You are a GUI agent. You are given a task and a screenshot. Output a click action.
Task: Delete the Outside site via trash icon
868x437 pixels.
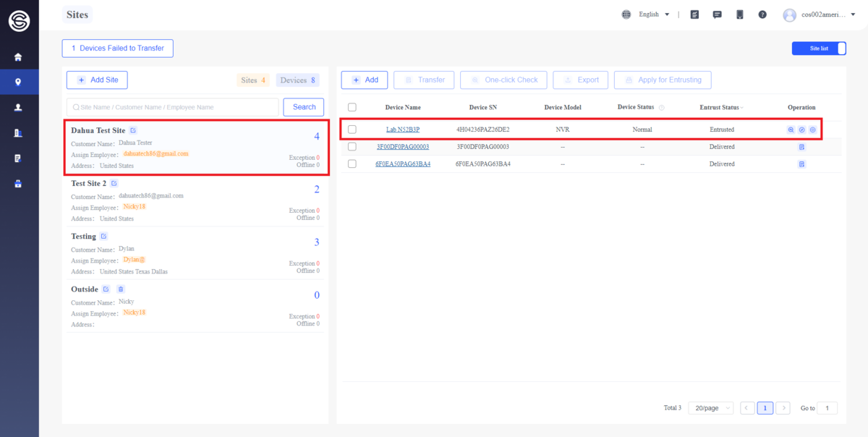(121, 289)
